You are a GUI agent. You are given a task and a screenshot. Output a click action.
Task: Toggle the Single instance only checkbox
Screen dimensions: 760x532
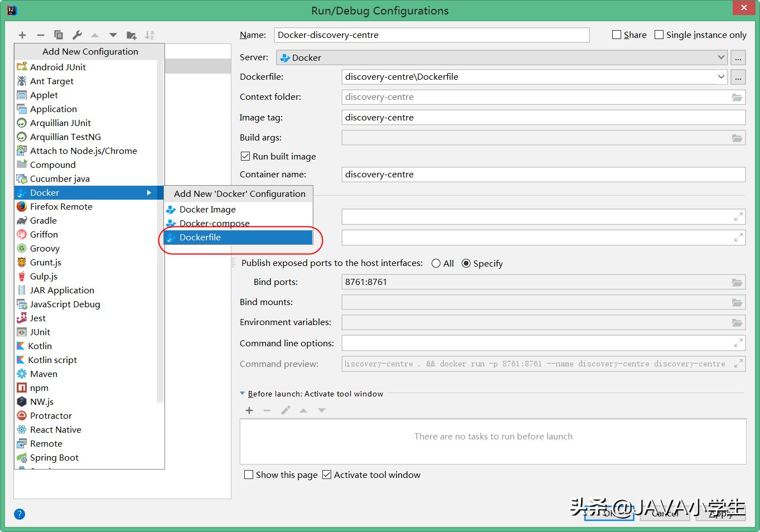[659, 35]
